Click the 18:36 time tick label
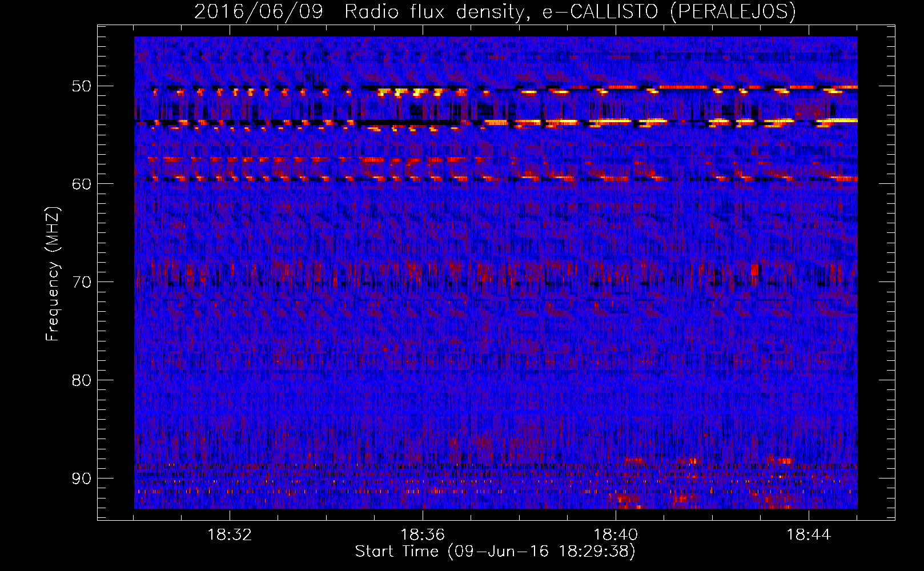 (x=423, y=535)
